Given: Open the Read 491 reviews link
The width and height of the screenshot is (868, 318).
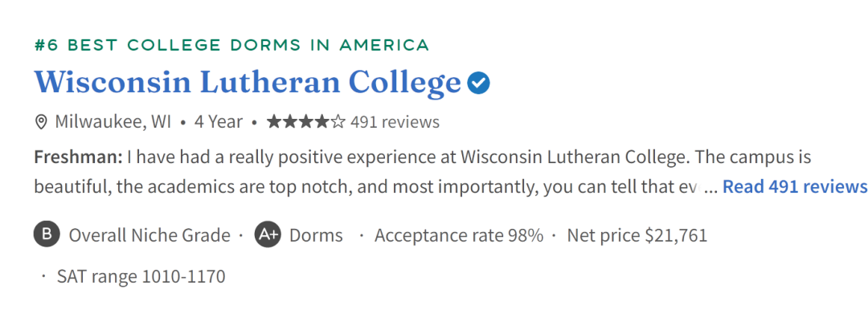Looking at the screenshot, I should pos(795,187).
